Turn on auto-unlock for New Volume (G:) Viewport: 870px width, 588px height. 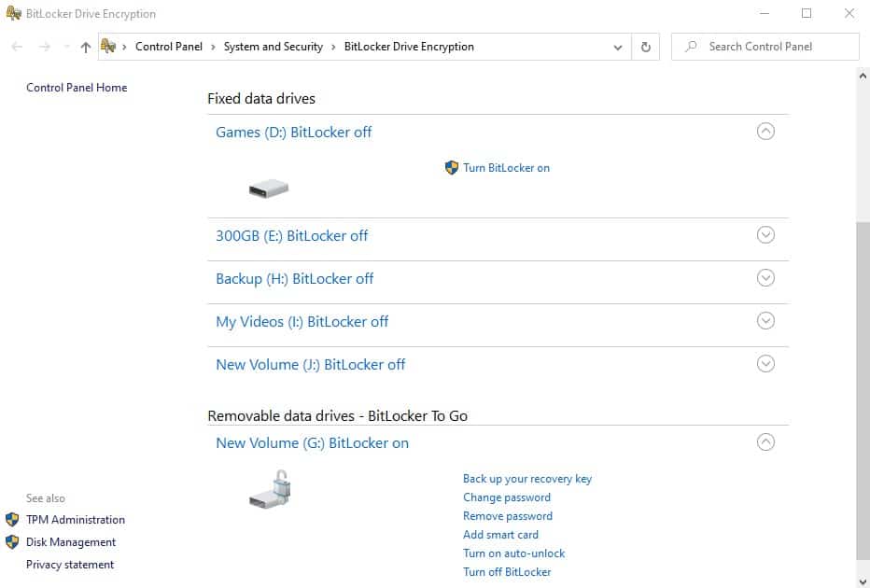[513, 553]
